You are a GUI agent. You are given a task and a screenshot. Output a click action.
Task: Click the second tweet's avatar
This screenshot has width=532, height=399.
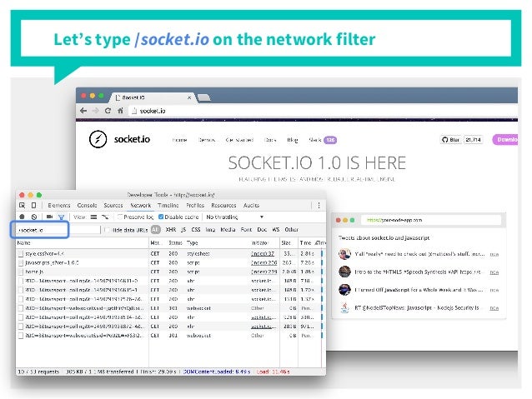click(344, 272)
